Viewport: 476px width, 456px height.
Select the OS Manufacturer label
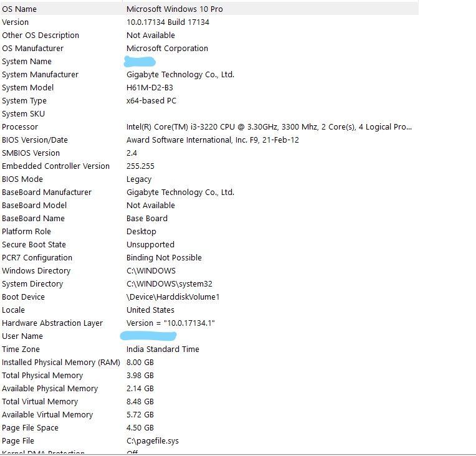33,48
